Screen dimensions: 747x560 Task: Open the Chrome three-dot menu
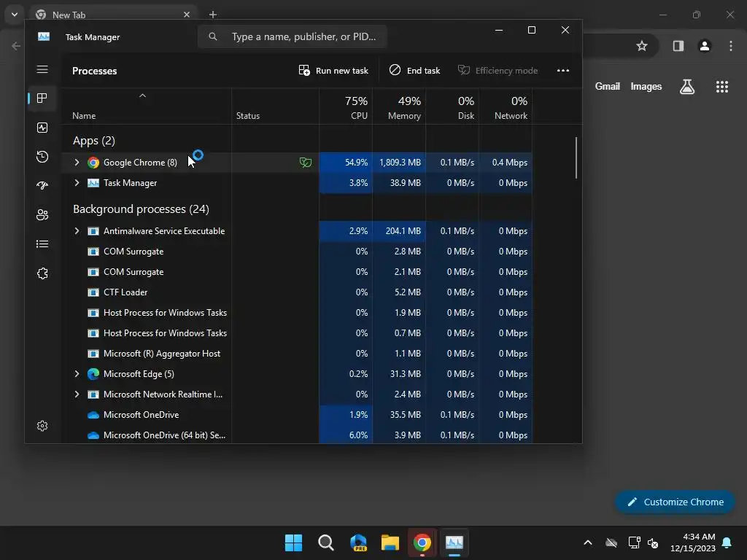pyautogui.click(x=731, y=46)
